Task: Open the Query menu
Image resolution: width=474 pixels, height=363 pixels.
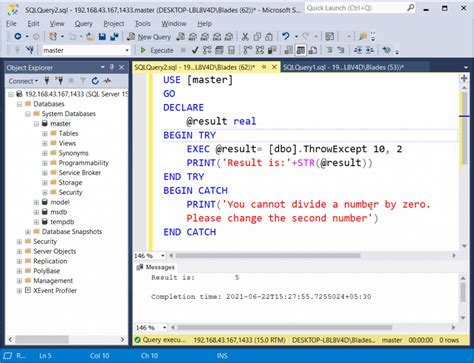Action: pos(83,24)
